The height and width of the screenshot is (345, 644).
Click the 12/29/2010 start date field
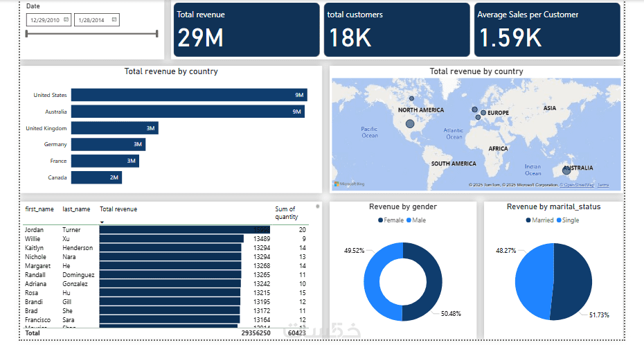(49, 19)
